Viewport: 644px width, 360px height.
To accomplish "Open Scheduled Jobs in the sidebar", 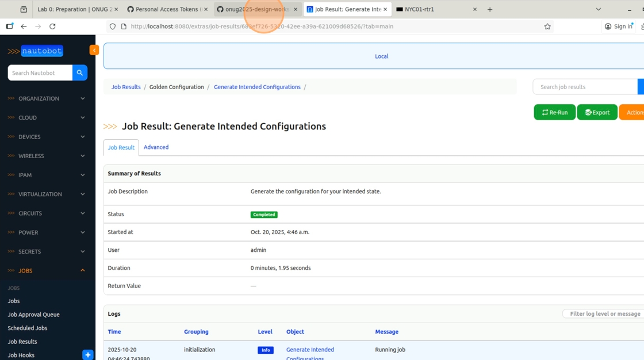I will [28, 328].
